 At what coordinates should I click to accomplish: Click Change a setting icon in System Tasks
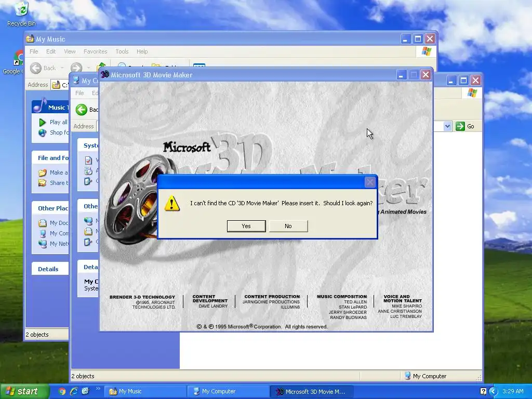point(88,181)
